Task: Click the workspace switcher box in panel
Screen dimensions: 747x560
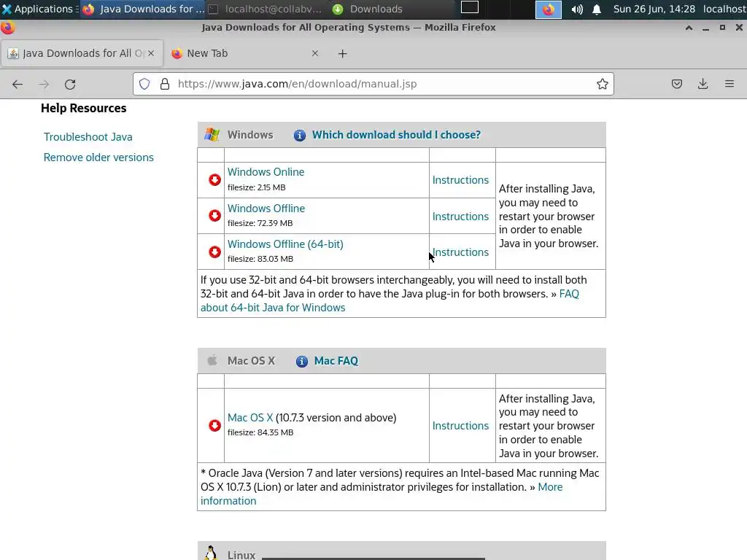Action: (x=469, y=7)
